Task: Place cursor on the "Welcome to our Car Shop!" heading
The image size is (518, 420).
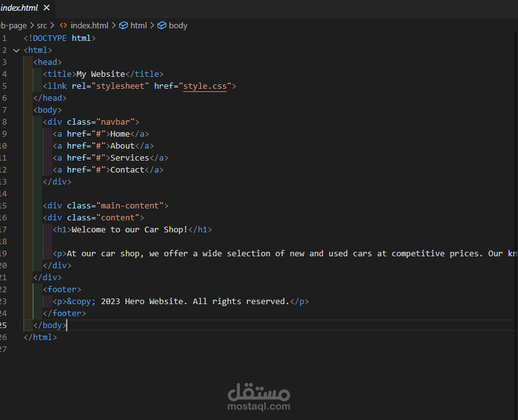Action: [130, 230]
